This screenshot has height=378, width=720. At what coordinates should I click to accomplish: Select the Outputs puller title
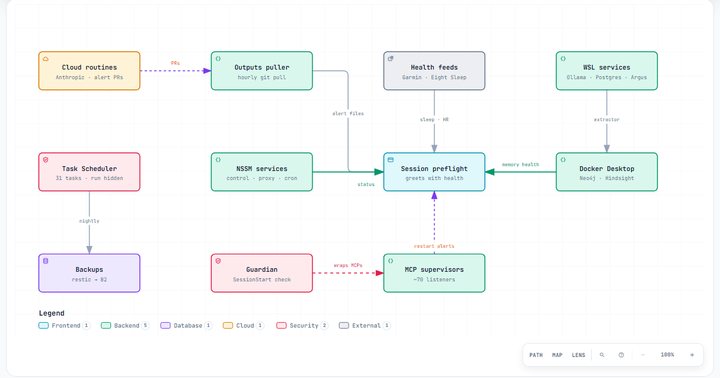click(x=262, y=67)
